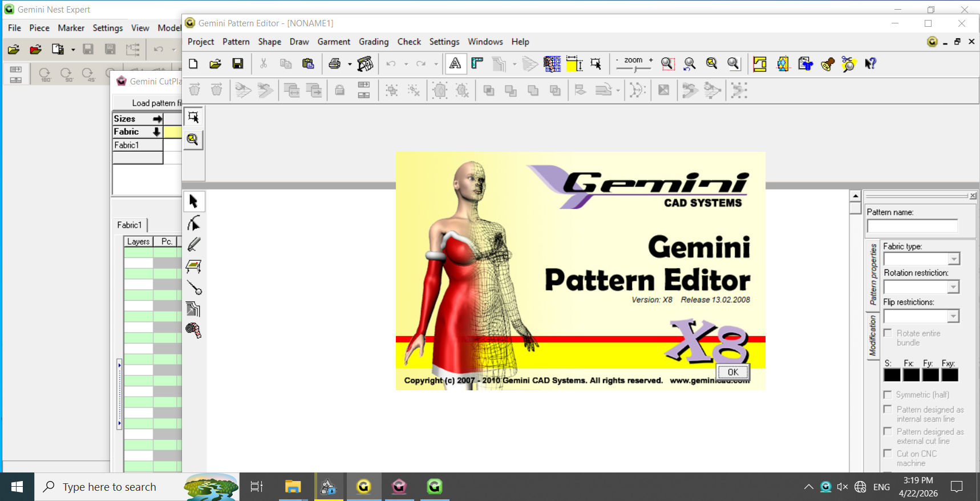The width and height of the screenshot is (980, 501).
Task: Check Pattern designed as external cut line
Action: 888,431
